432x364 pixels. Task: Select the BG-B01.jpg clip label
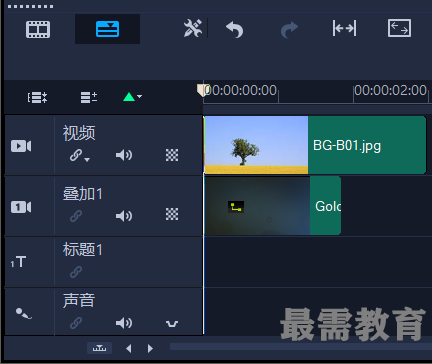347,146
